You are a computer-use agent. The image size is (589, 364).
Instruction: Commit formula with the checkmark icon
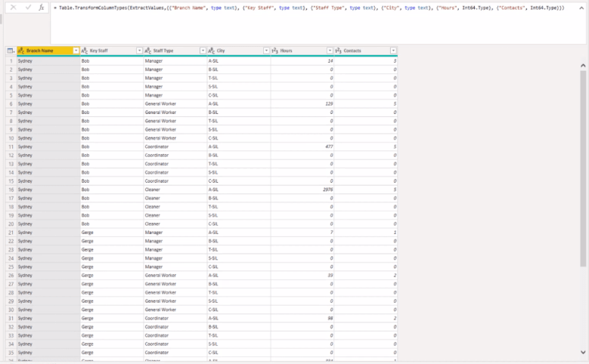point(28,8)
